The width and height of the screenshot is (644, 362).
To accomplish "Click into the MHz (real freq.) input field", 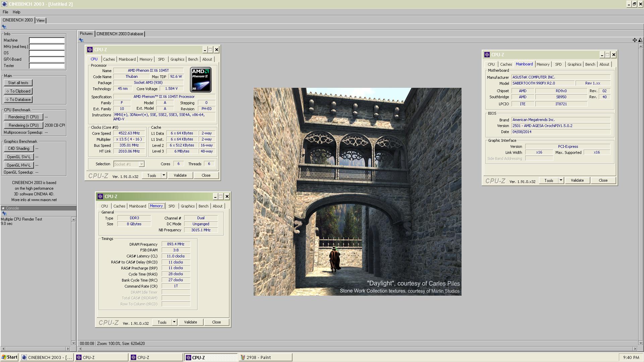I will pyautogui.click(x=47, y=47).
